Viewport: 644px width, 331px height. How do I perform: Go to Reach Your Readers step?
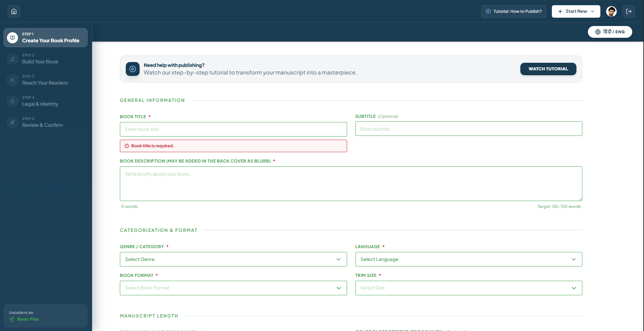click(45, 80)
